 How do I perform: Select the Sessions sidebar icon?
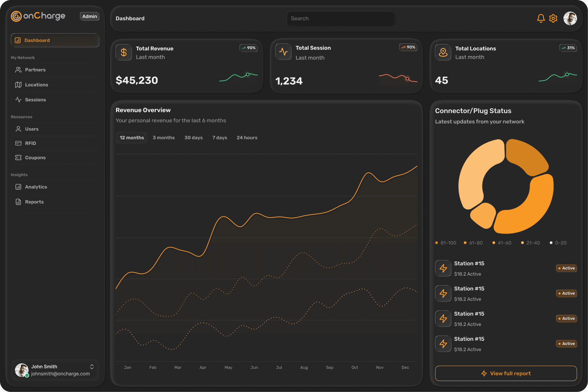pyautogui.click(x=18, y=100)
